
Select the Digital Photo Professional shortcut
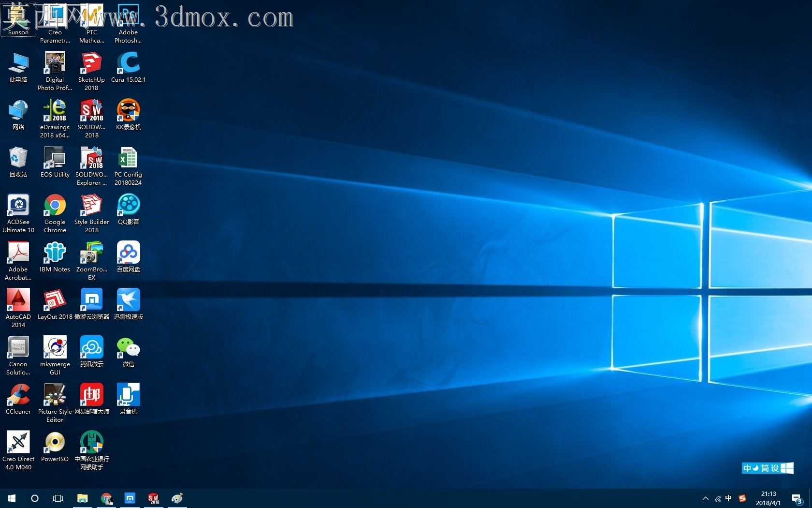(55, 71)
